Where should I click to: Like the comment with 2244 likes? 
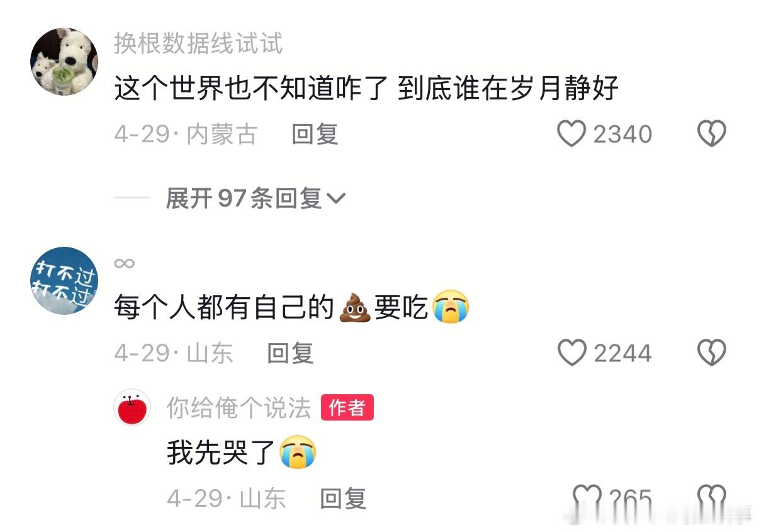(x=571, y=353)
